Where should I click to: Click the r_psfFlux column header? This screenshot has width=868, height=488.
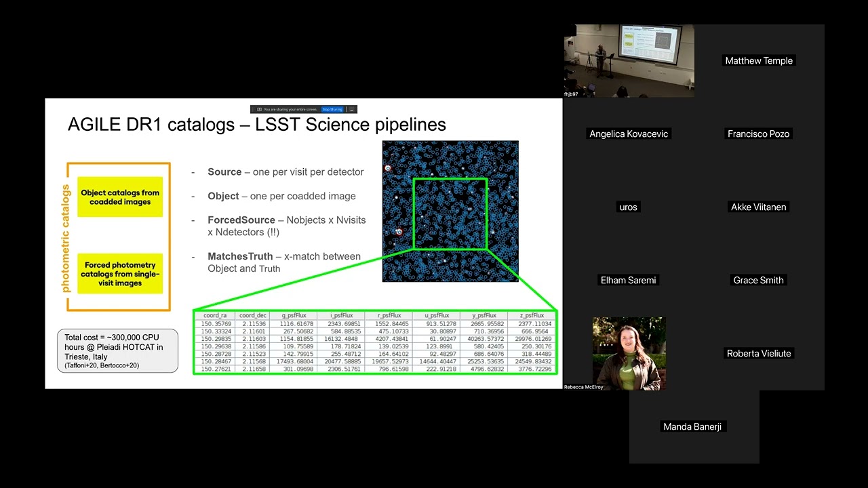point(388,316)
